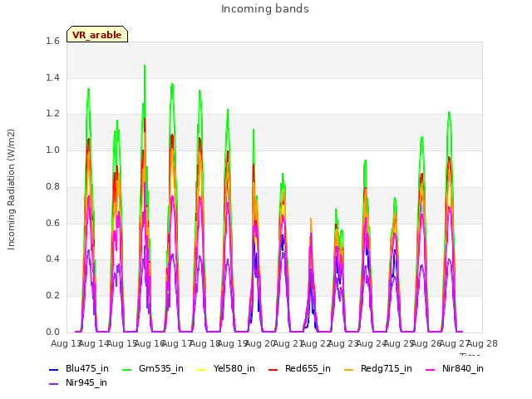The height and width of the screenshot is (399, 532).
Task: Toggle the Red655_in legend entry
Action: (299, 369)
